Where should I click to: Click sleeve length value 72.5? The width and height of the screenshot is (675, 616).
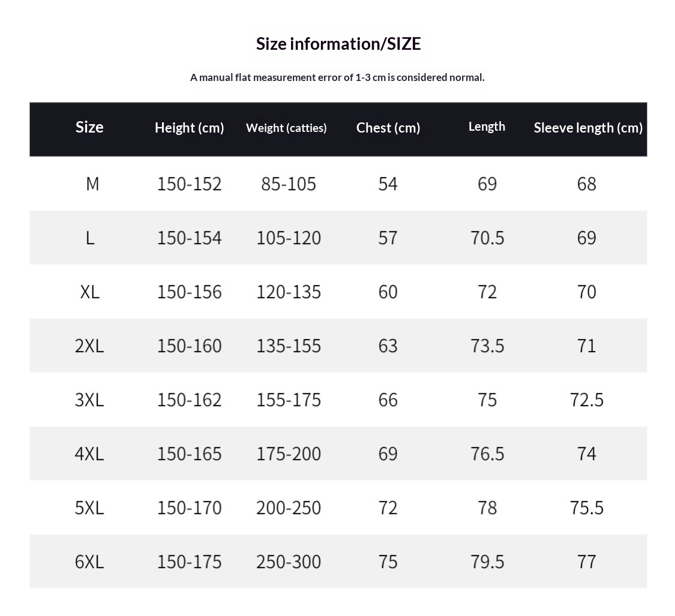(x=587, y=400)
